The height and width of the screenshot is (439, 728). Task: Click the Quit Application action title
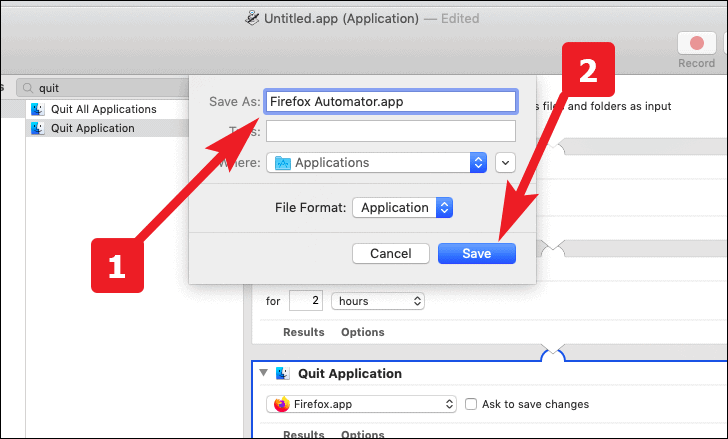pyautogui.click(x=350, y=374)
